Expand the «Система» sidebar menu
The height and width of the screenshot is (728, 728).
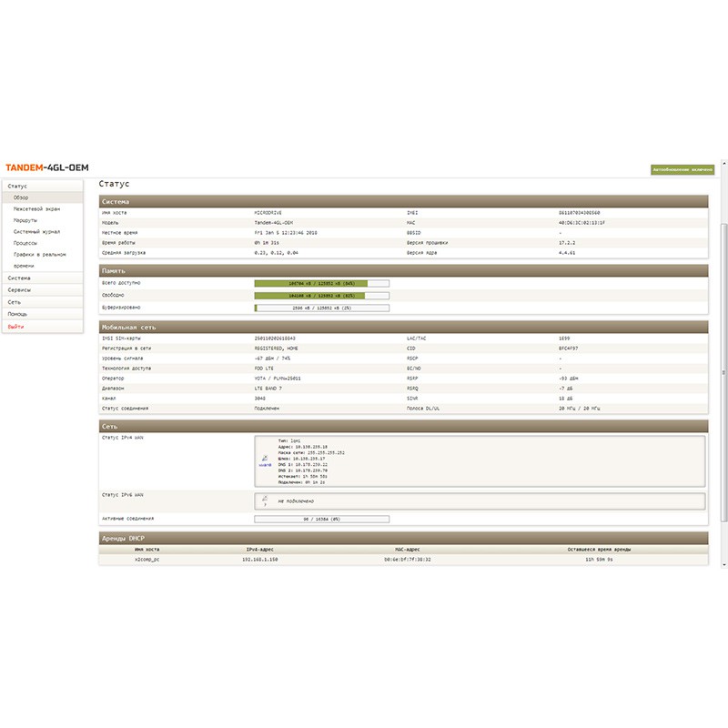coord(19,278)
